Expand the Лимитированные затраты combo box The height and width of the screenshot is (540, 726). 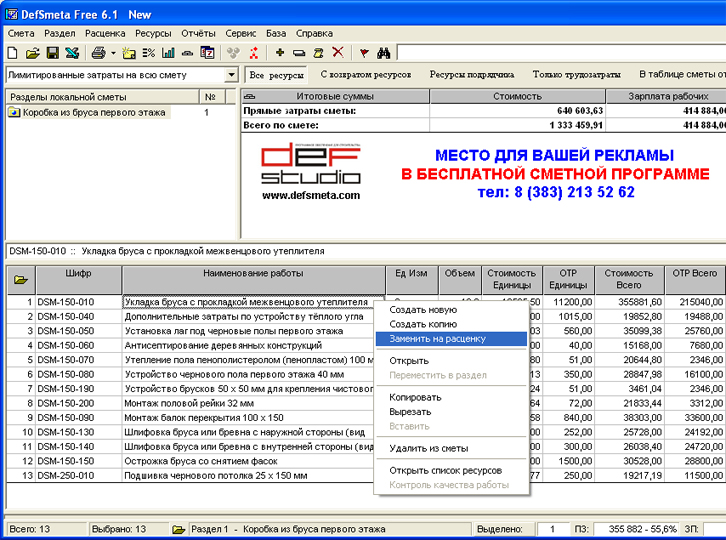(231, 75)
